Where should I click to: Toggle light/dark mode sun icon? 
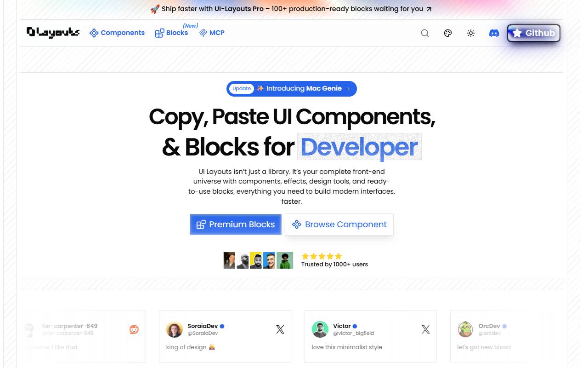pos(471,33)
